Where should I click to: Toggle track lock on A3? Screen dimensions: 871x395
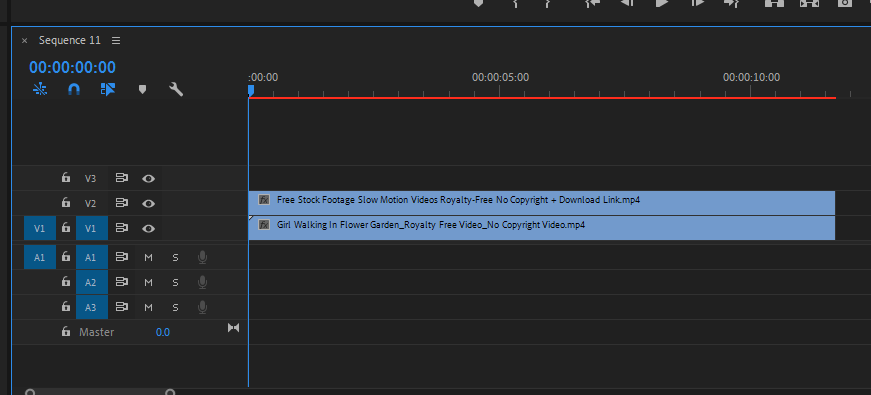(66, 307)
